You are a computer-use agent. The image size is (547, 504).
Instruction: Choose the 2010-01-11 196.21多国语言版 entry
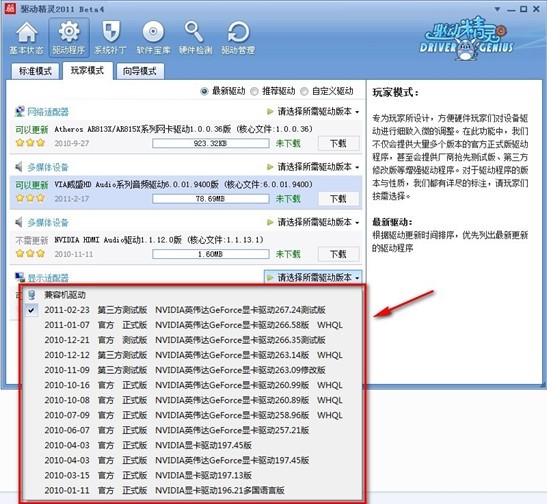tap(192, 490)
